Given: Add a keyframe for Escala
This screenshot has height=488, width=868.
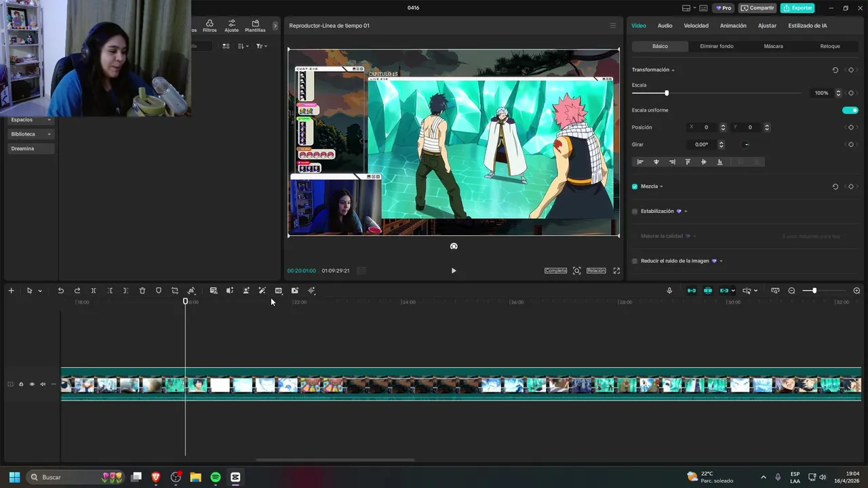Looking at the screenshot, I should 851,93.
